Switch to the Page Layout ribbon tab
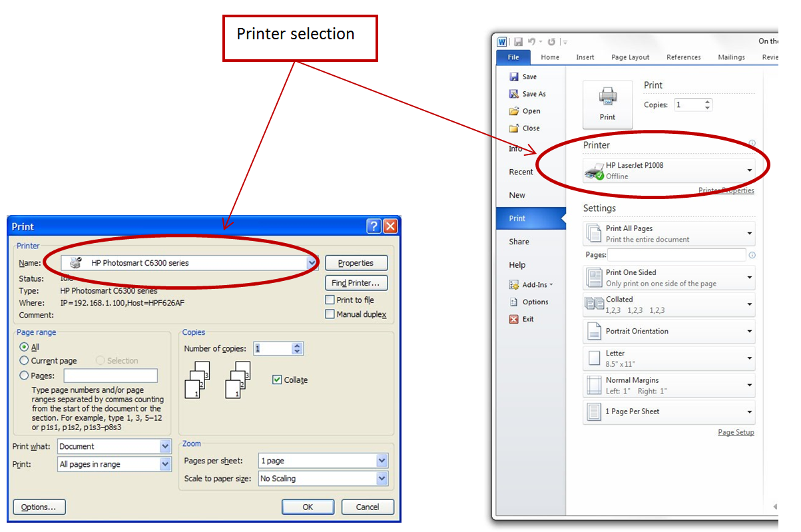The image size is (801, 532). click(x=630, y=57)
